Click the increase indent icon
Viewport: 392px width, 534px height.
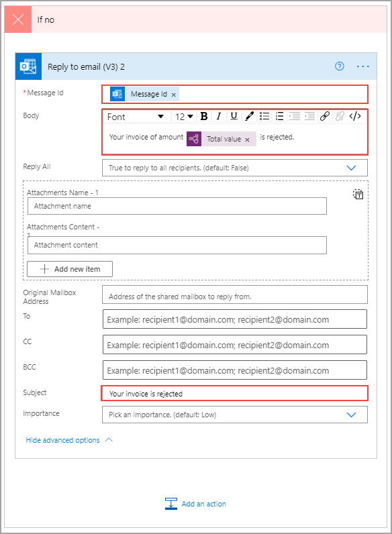[x=295, y=117]
